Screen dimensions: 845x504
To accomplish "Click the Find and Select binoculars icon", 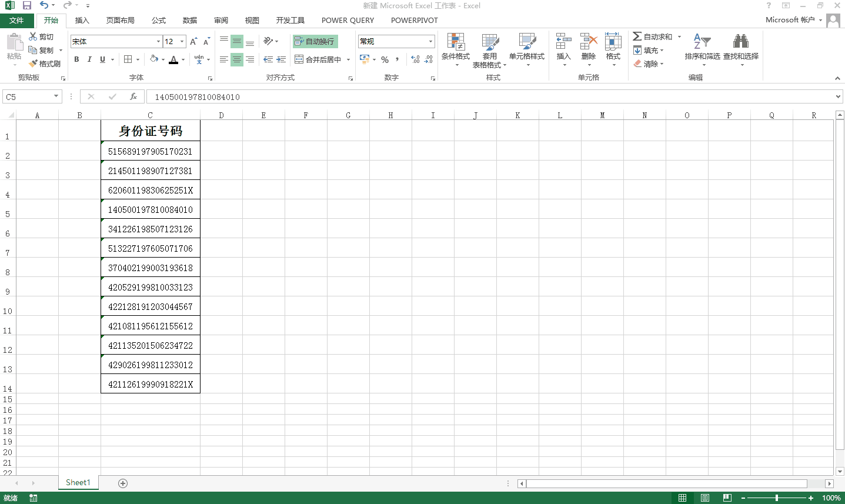I will coord(740,42).
